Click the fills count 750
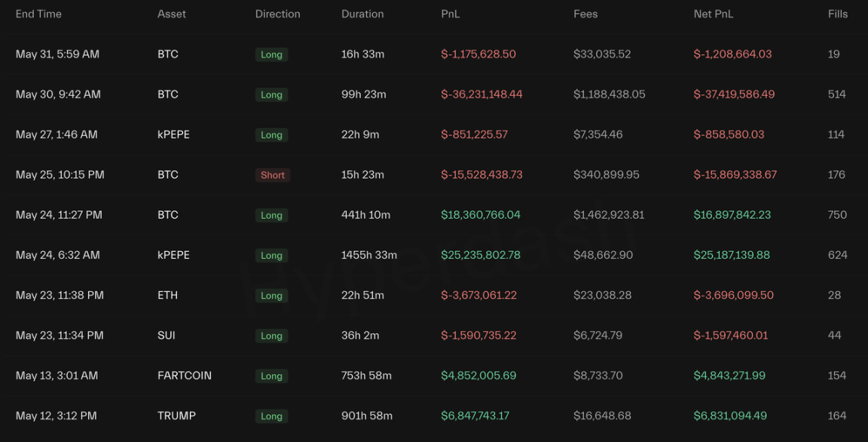This screenshot has height=442, width=868. 837,215
